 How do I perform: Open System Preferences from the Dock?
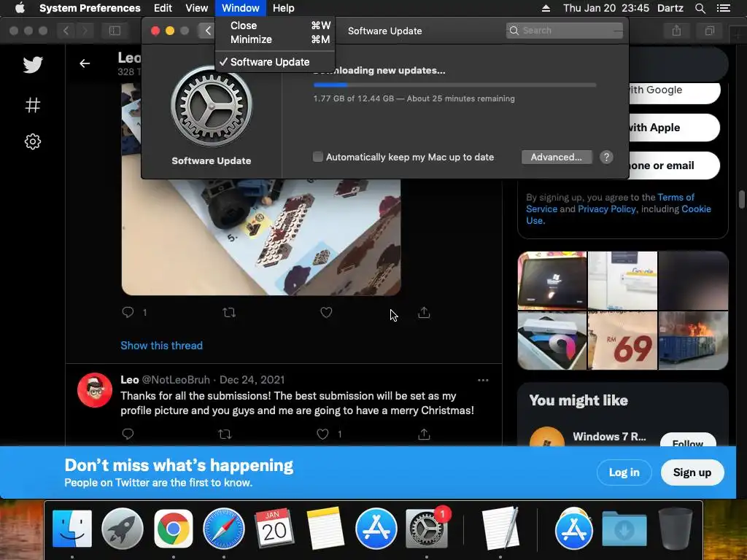pos(426,529)
